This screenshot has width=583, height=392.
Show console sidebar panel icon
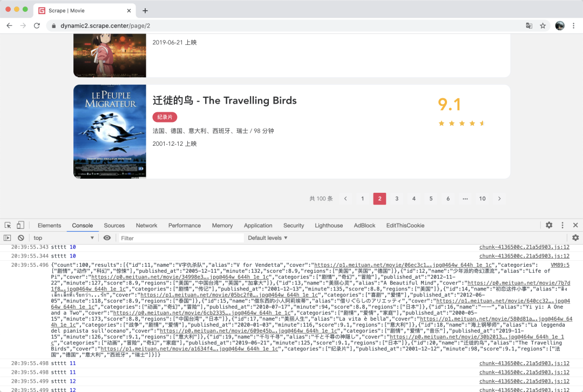click(x=8, y=238)
